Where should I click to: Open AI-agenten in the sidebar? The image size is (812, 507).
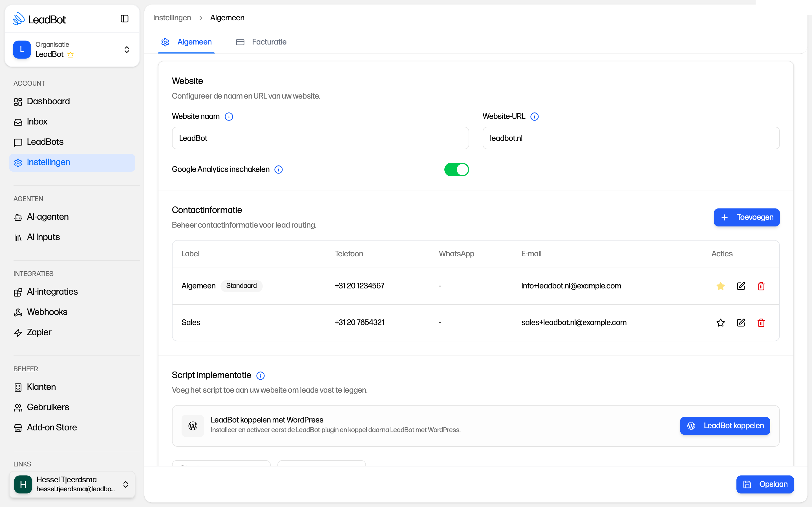point(48,217)
